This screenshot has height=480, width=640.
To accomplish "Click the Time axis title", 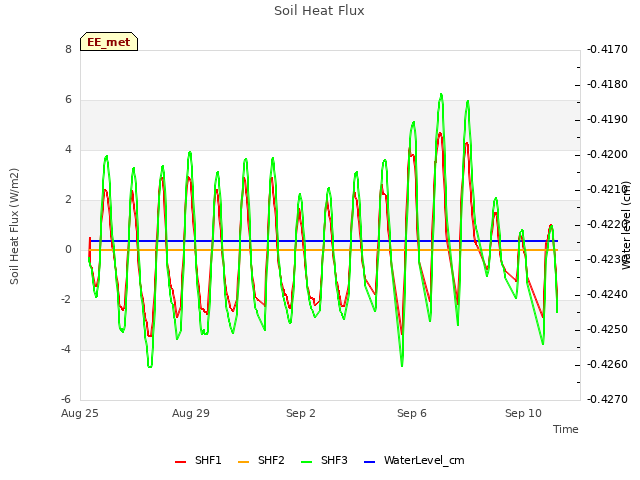I will [x=566, y=429].
